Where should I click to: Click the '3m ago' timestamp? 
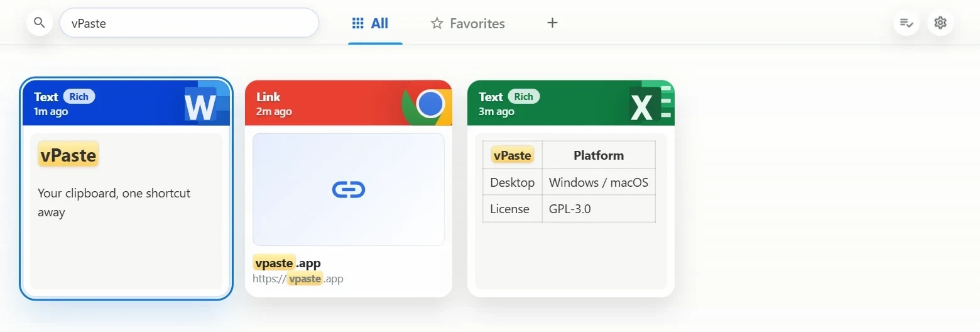click(496, 111)
